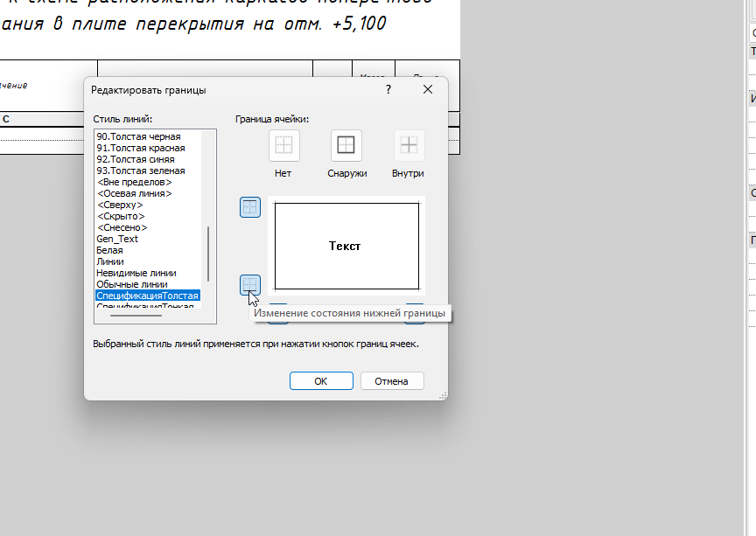Select 'СпецификацияТолстая' line style
Image resolution: width=756 pixels, height=536 pixels.
click(148, 296)
